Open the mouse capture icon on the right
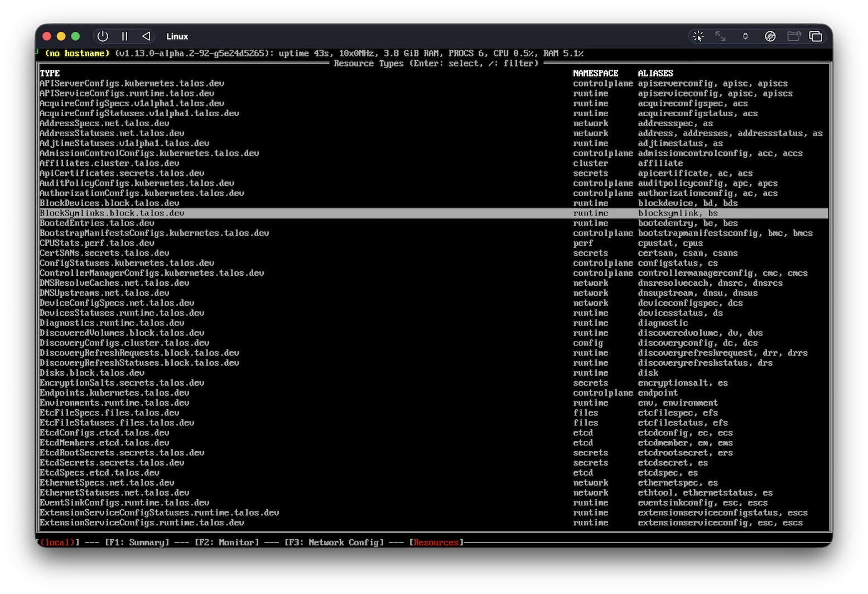 pos(698,36)
